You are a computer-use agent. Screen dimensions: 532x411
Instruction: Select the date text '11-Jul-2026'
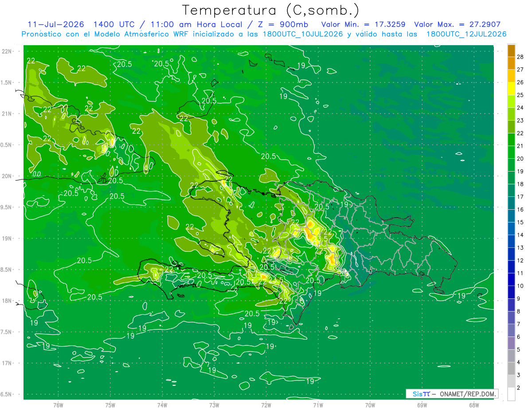click(56, 24)
